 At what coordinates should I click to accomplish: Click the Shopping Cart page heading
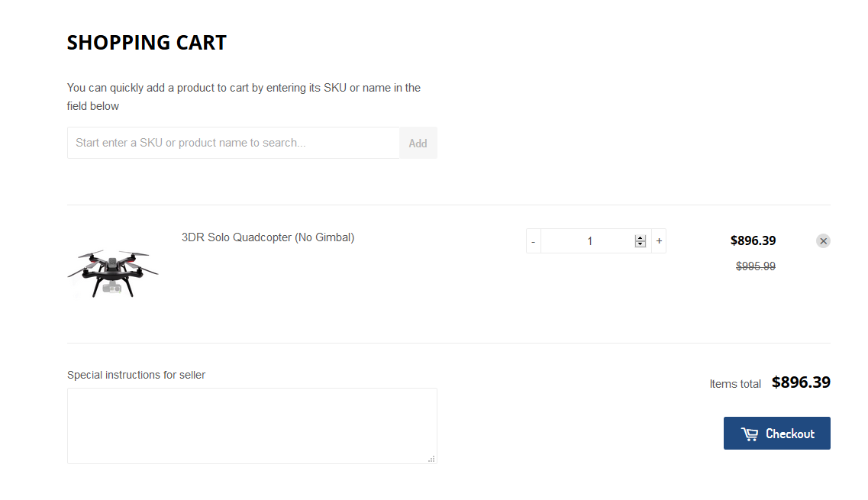147,43
